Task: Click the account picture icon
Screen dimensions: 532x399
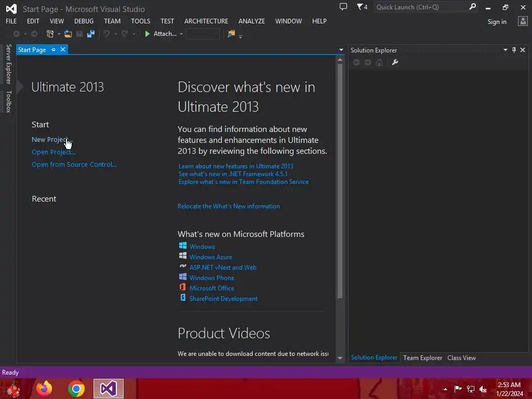Action: (523, 21)
